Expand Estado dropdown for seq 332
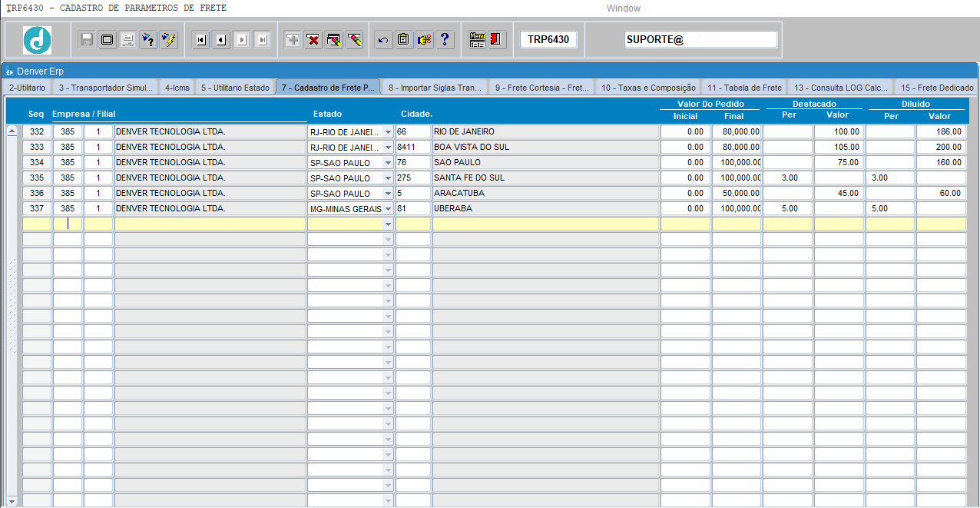The height and width of the screenshot is (508, 980). pos(388,132)
